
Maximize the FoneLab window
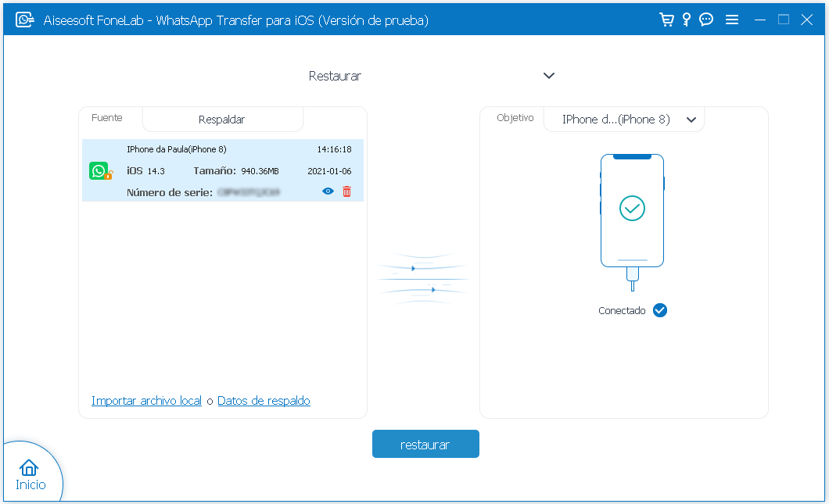784,20
